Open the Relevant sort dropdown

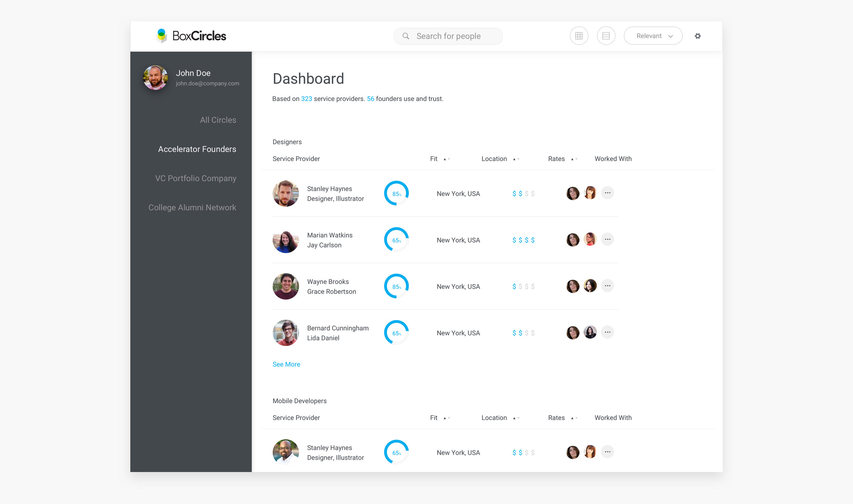pos(653,36)
